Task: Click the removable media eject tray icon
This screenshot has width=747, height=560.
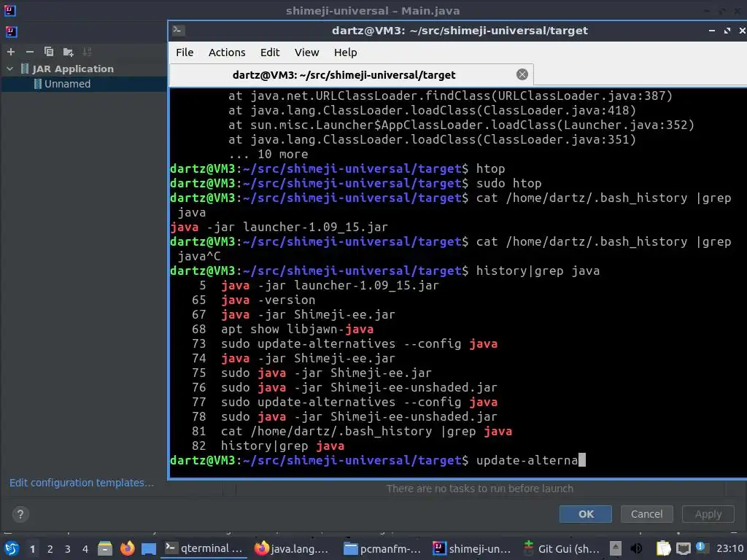Action: tap(616, 548)
